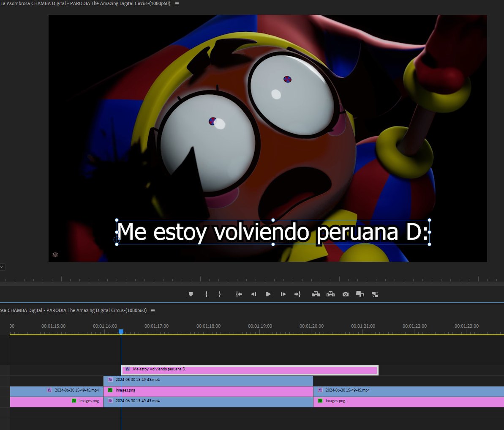This screenshot has height=430, width=504.
Task: Select the Program monitor sequence title tab
Action: (x=85, y=3)
